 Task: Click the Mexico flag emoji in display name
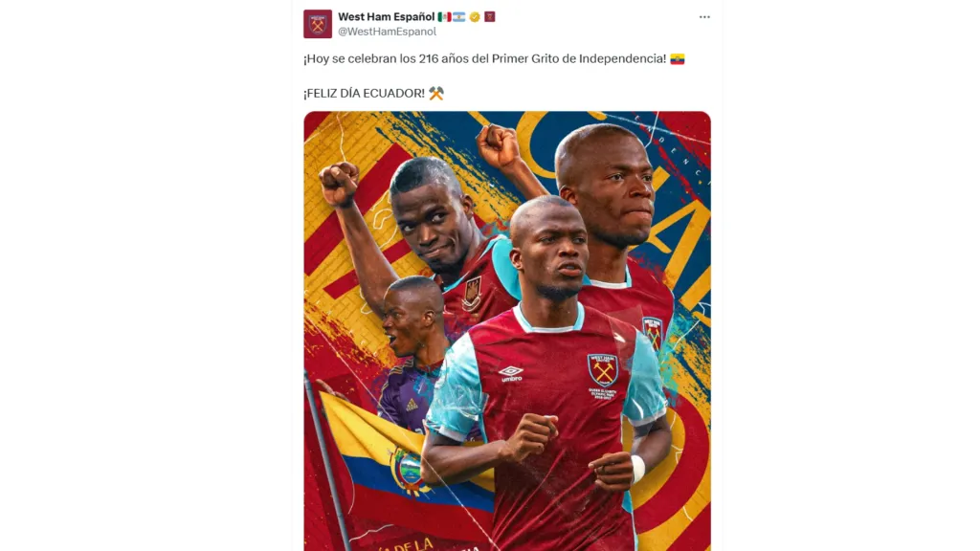coord(444,17)
